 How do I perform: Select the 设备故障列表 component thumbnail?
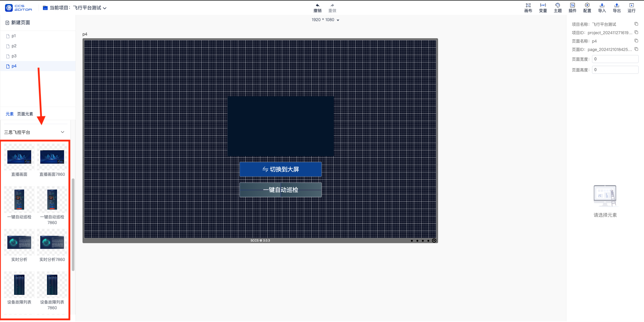pyautogui.click(x=19, y=285)
